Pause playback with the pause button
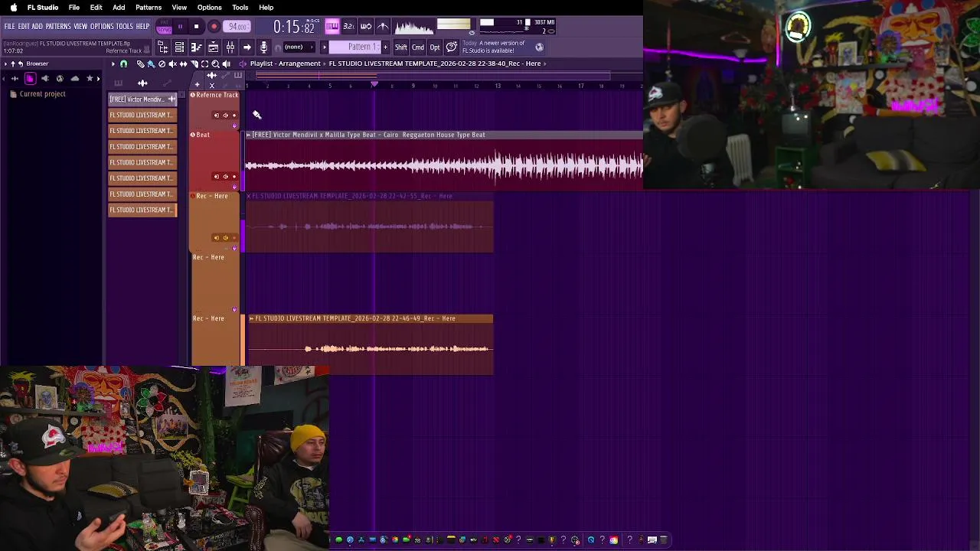Screen dimensions: 980x551 tap(180, 26)
